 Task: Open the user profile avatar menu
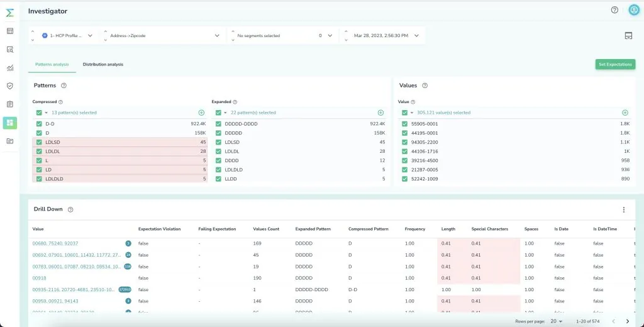633,10
